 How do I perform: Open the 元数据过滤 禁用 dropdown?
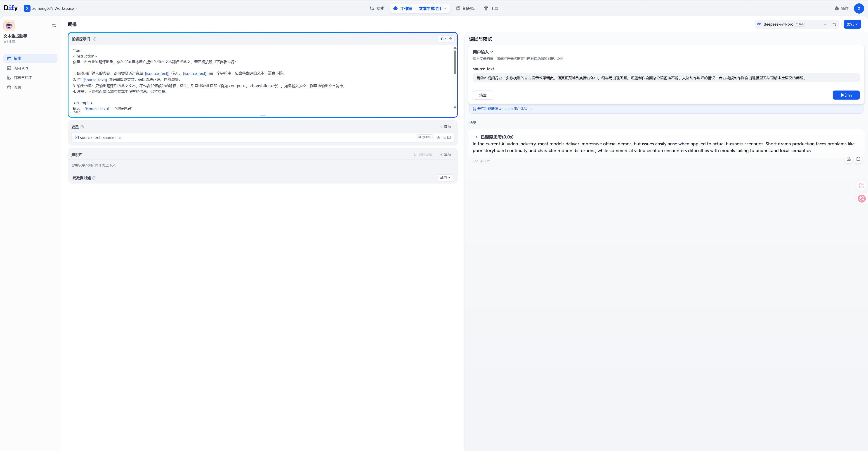point(445,178)
